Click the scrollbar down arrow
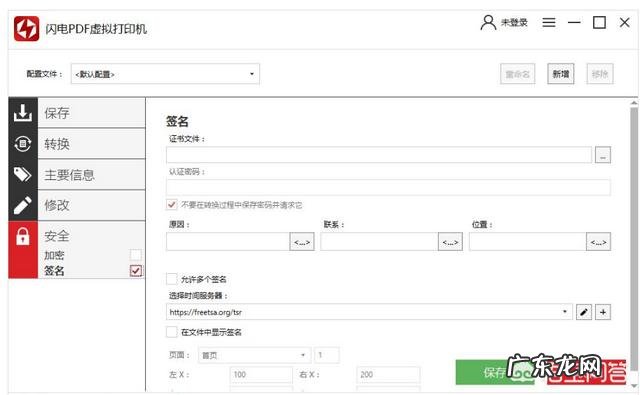 [x=633, y=385]
